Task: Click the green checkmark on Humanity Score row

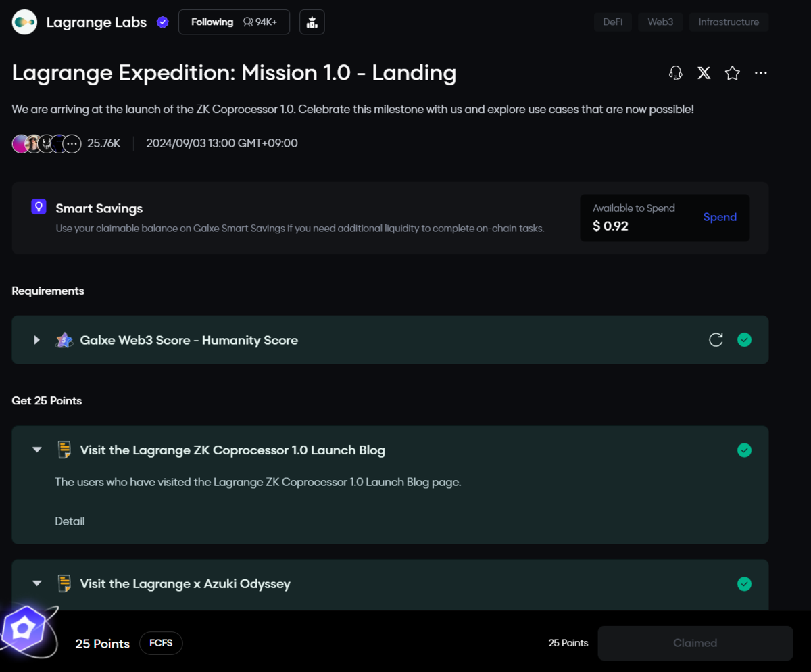Action: pos(744,340)
